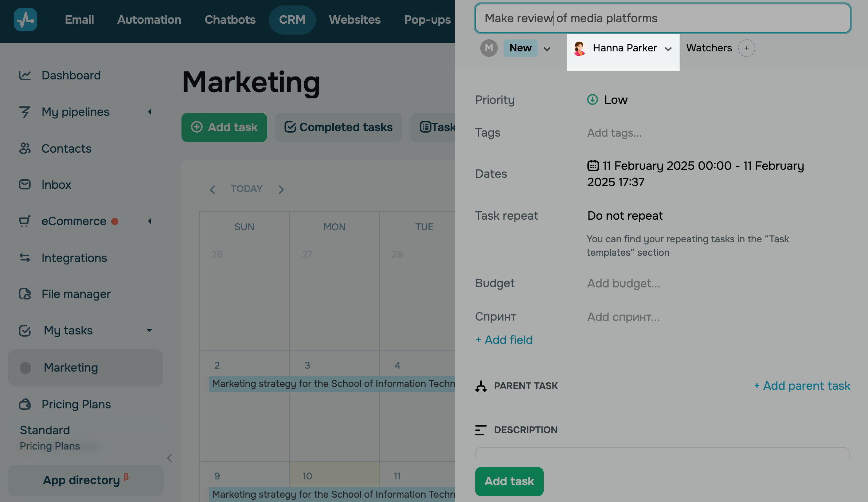This screenshot has width=868, height=502.
Task: Open Dashboard from sidebar
Action: click(x=71, y=75)
